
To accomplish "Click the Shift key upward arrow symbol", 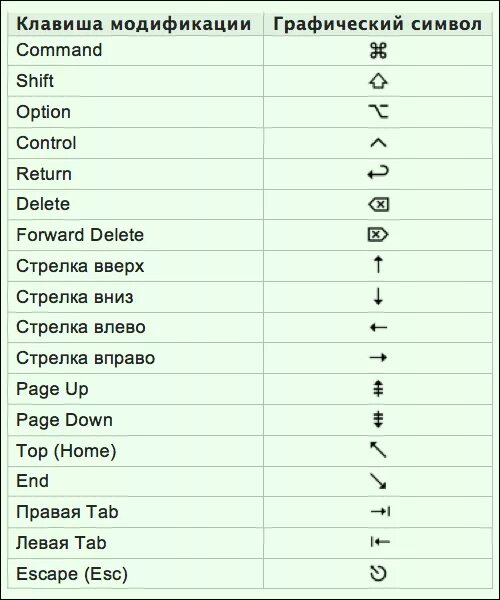I will (x=378, y=81).
